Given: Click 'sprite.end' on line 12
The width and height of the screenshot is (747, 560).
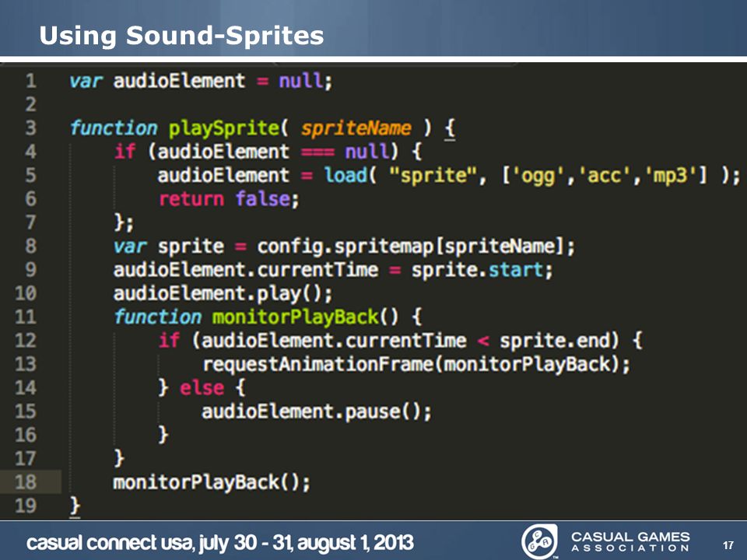Looking at the screenshot, I should click(x=555, y=341).
